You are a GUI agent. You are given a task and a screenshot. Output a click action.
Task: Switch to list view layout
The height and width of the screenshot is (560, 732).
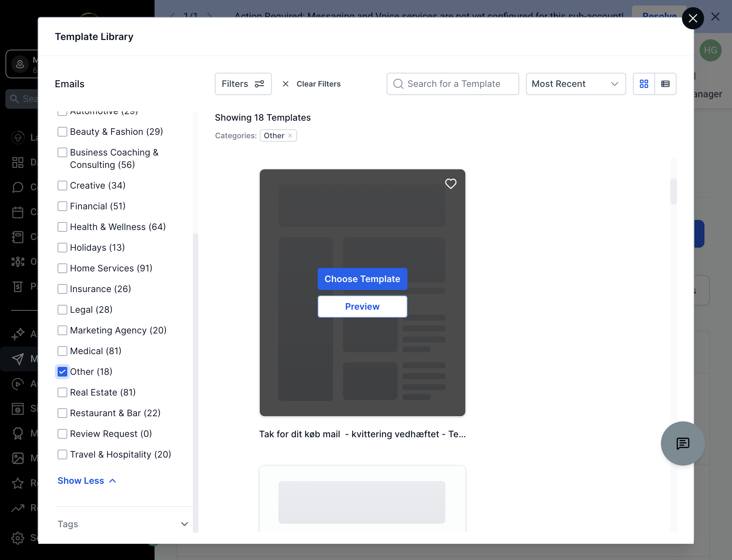coord(665,84)
